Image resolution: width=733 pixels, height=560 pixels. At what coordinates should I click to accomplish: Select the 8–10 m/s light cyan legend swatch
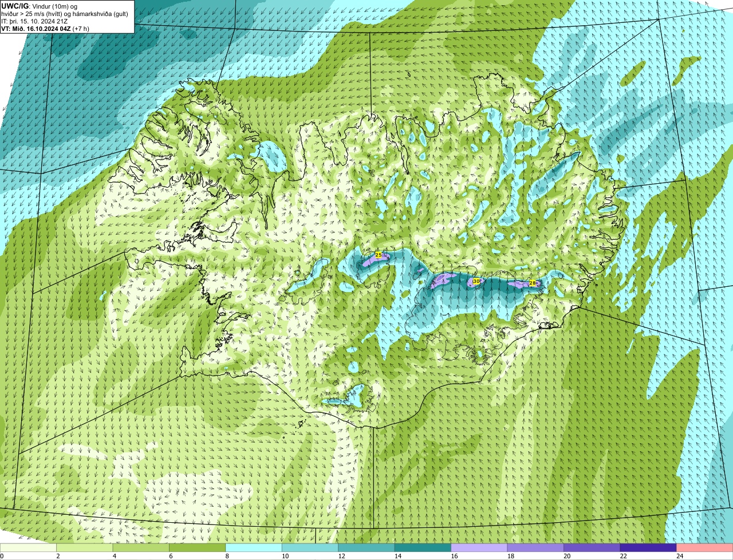[x=254, y=547]
